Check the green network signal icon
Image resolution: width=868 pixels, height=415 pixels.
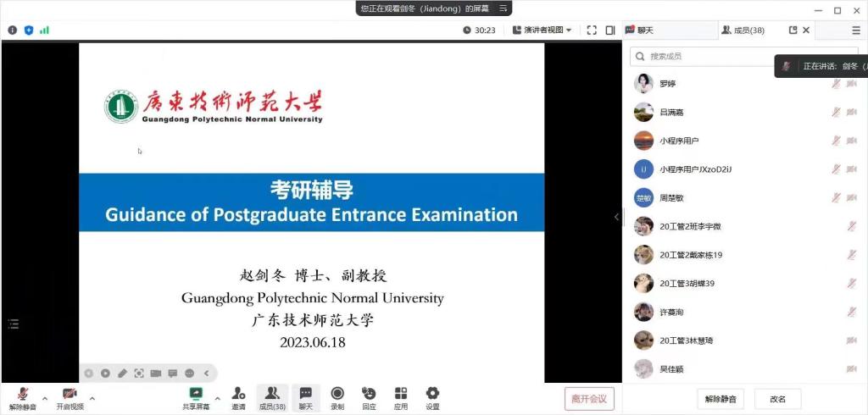[44, 30]
